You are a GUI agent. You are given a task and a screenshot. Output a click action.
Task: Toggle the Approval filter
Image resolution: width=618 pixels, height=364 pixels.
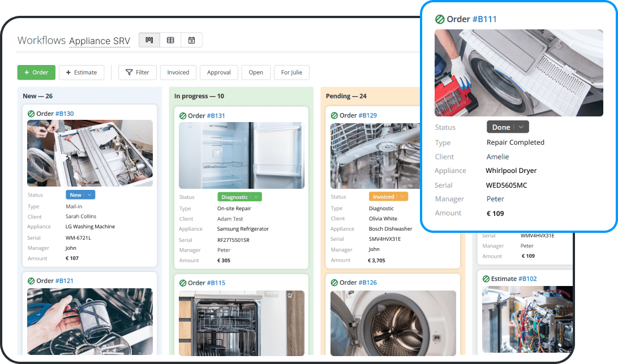pos(219,72)
